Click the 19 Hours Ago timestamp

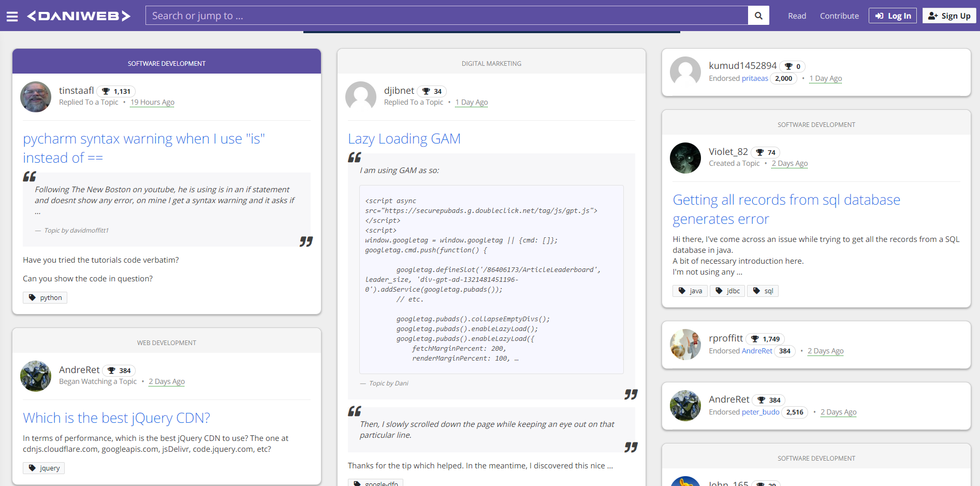coord(152,103)
